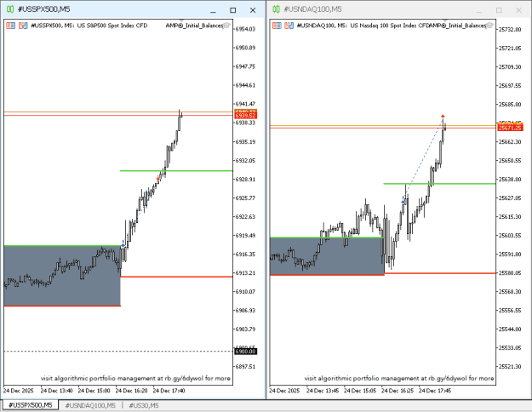532x412 pixels.
Task: Open Depth of Market icon in USSPX500 chart
Action: pos(23,26)
